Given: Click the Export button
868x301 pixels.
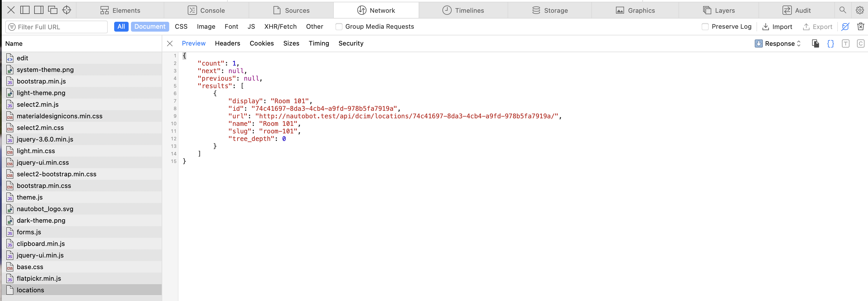Looking at the screenshot, I should pyautogui.click(x=818, y=27).
